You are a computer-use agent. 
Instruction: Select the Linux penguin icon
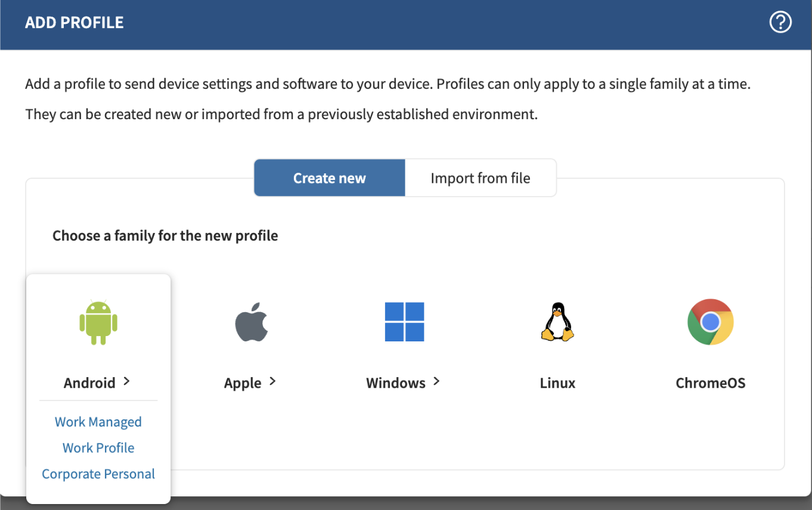pos(557,322)
